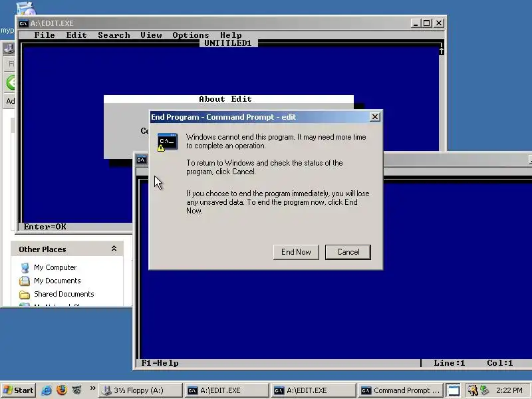The image size is (532, 399).
Task: Click the keys tray icon
Action: [473, 390]
